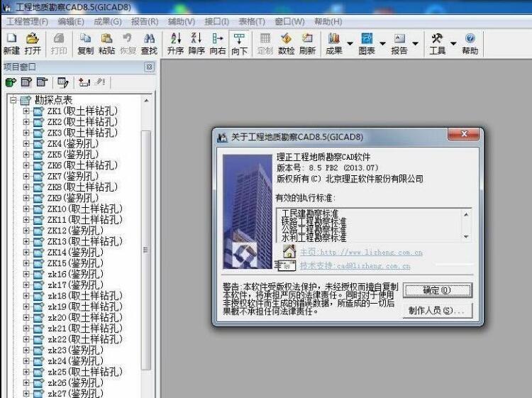Expand the ZK1(取土样钻孔) tree node
The width and height of the screenshot is (532, 398).
point(26,111)
